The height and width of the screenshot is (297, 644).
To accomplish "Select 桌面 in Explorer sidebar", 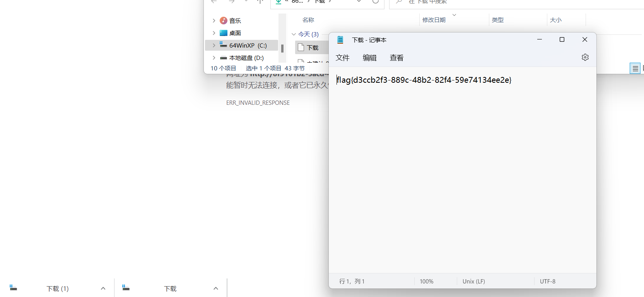I will 235,33.
